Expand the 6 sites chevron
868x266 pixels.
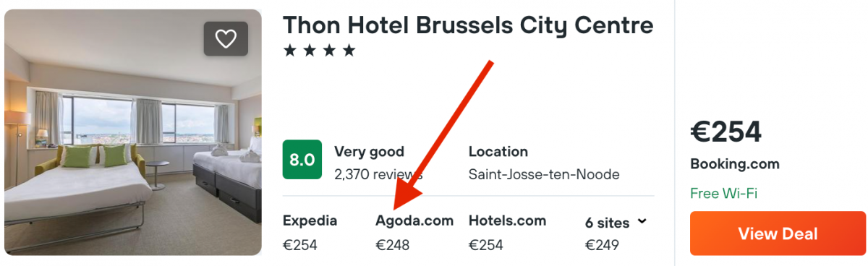tap(642, 222)
